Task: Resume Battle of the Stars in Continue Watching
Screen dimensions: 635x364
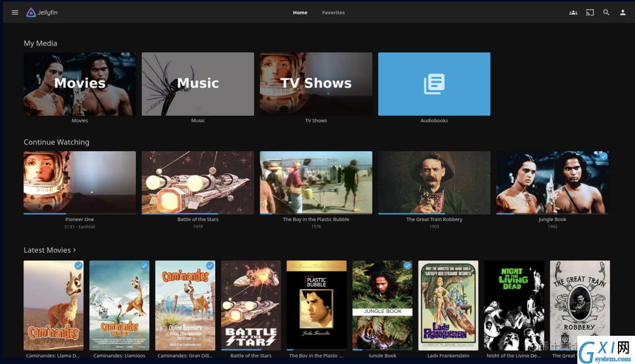Action: 198,183
